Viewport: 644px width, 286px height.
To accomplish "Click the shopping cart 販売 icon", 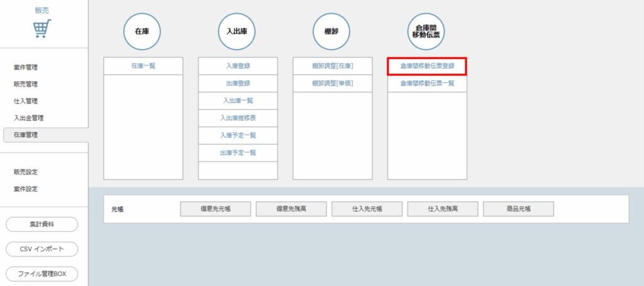I will pos(42,28).
